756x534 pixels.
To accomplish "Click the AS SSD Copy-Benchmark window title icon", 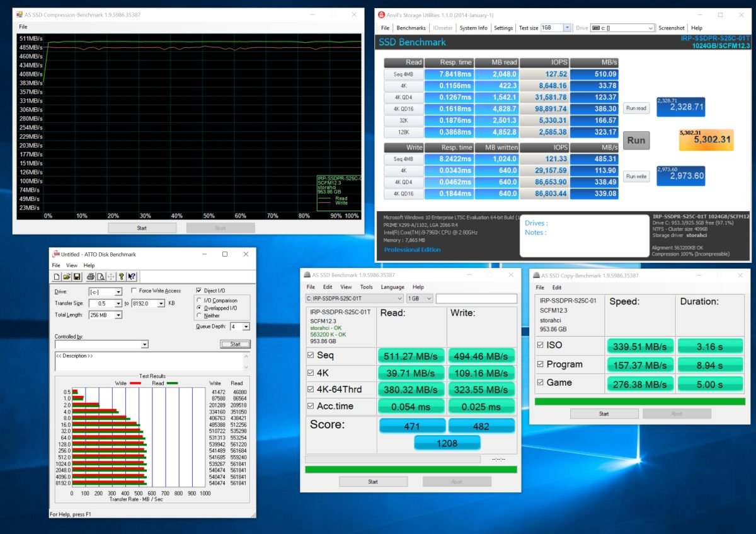I will pos(535,275).
